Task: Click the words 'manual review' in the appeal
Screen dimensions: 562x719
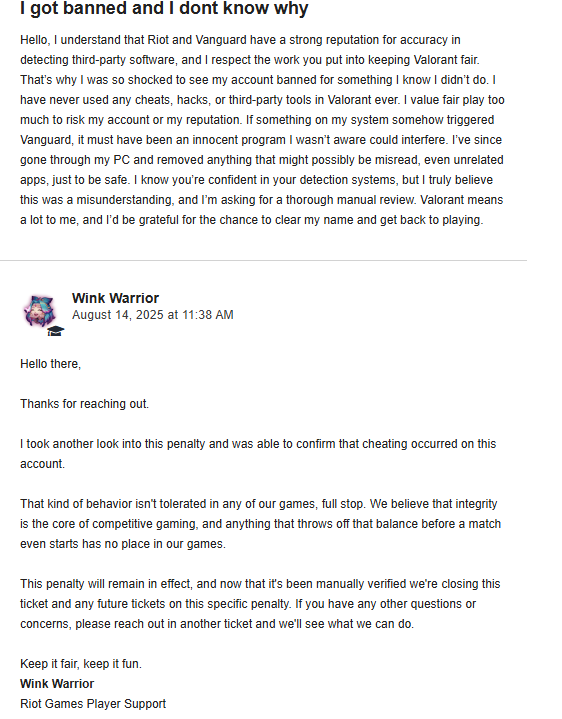Action: [x=376, y=200]
